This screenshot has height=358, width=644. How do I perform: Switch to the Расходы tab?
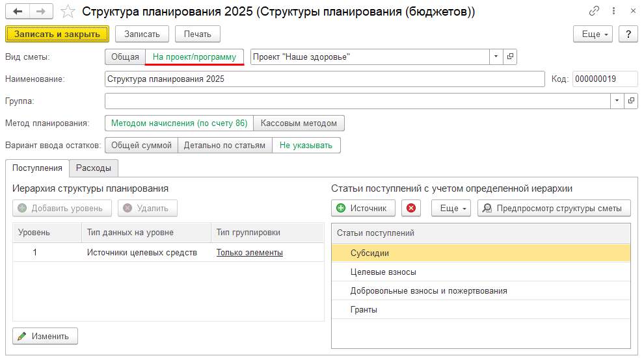pyautogui.click(x=94, y=168)
